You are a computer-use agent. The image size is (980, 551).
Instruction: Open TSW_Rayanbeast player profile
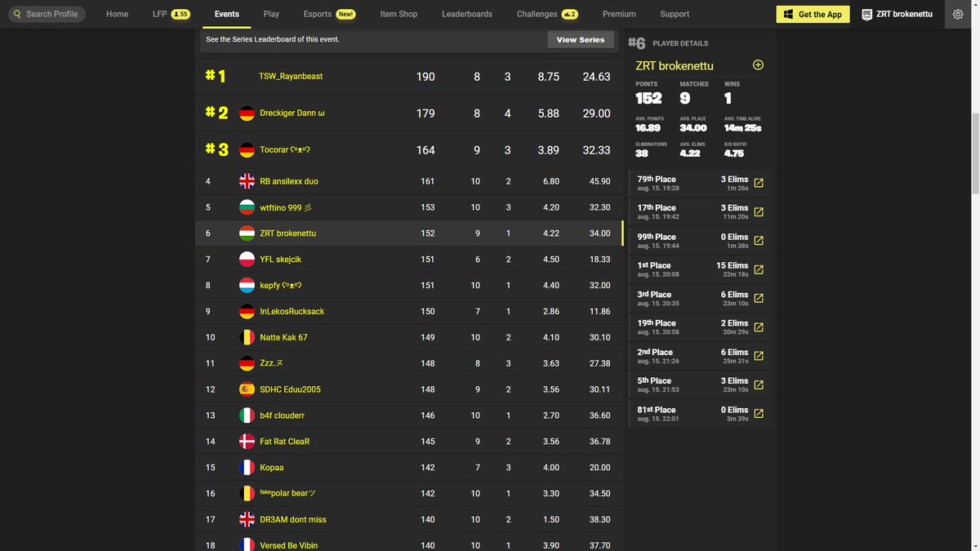tap(291, 76)
